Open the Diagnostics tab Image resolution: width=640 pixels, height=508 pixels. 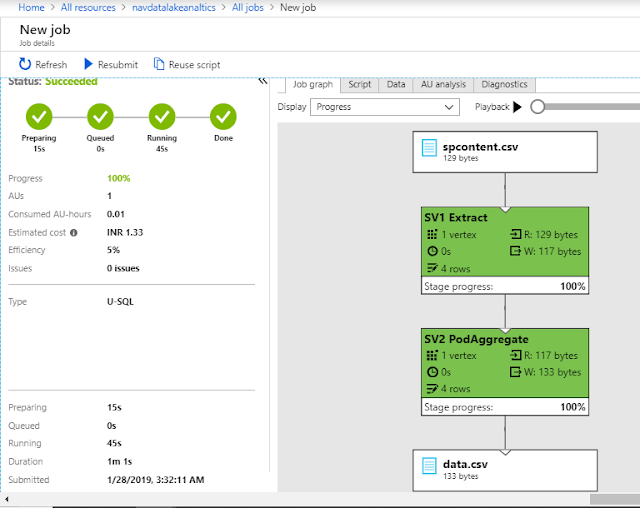504,84
